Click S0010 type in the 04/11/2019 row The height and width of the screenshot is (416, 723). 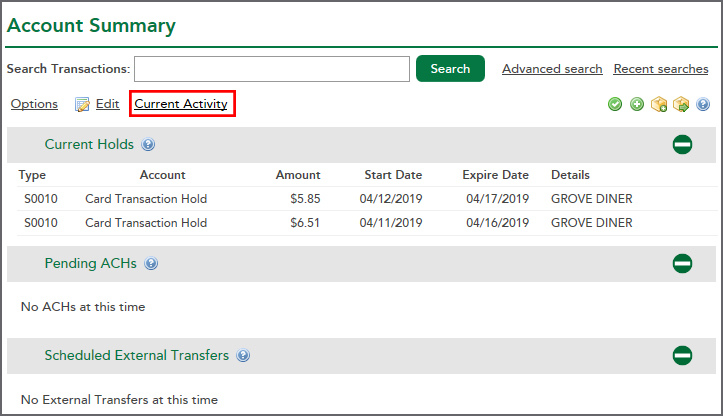click(41, 223)
